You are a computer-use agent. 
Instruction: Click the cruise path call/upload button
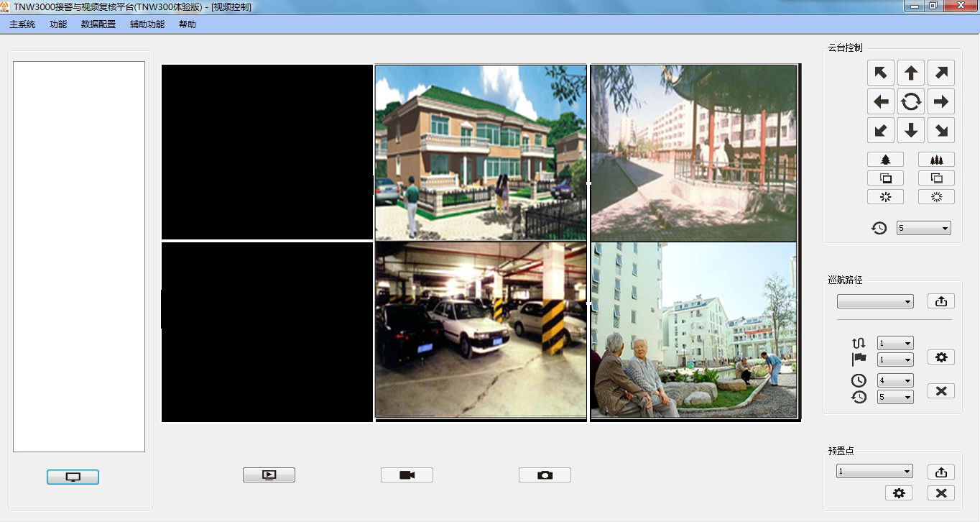pyautogui.click(x=941, y=301)
